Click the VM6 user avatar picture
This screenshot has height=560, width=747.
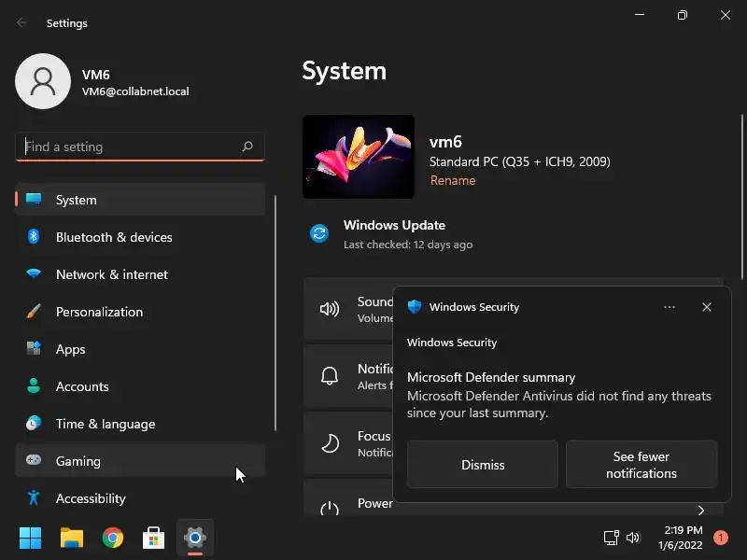pyautogui.click(x=43, y=81)
